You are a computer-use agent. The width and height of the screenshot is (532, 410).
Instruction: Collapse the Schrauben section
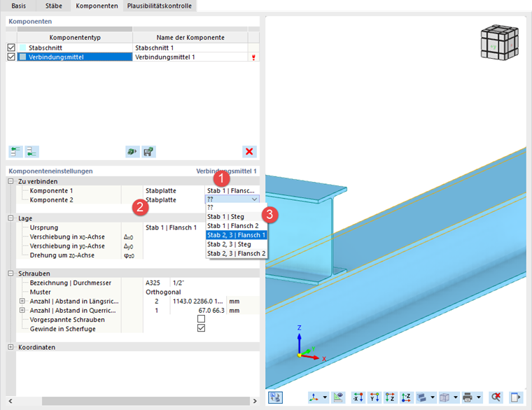point(11,274)
